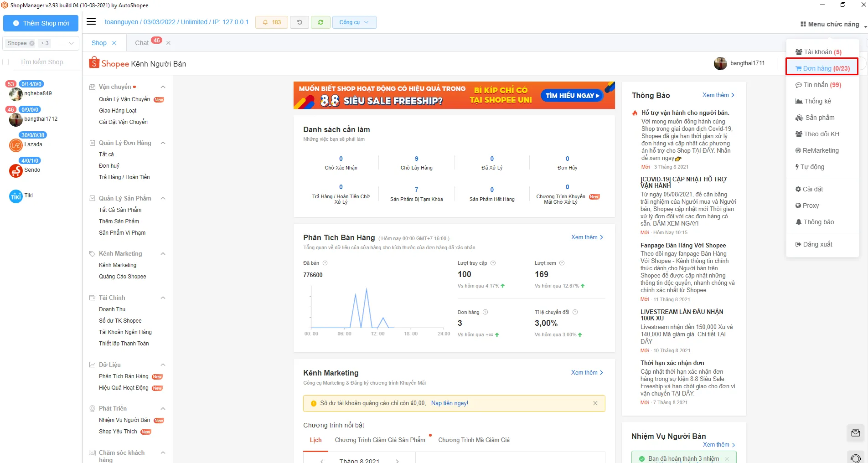
Task: Close the Shop tab
Action: [x=114, y=43]
